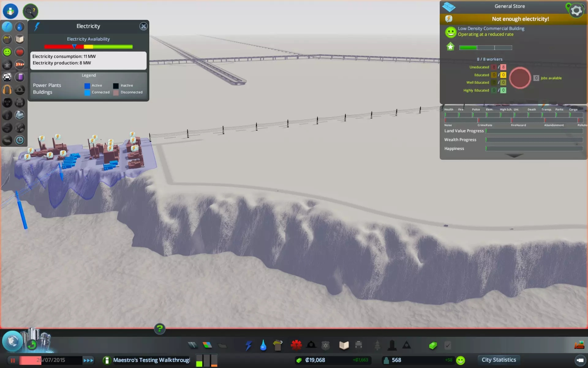Activate the bulldozer tool

pyautogui.click(x=579, y=345)
